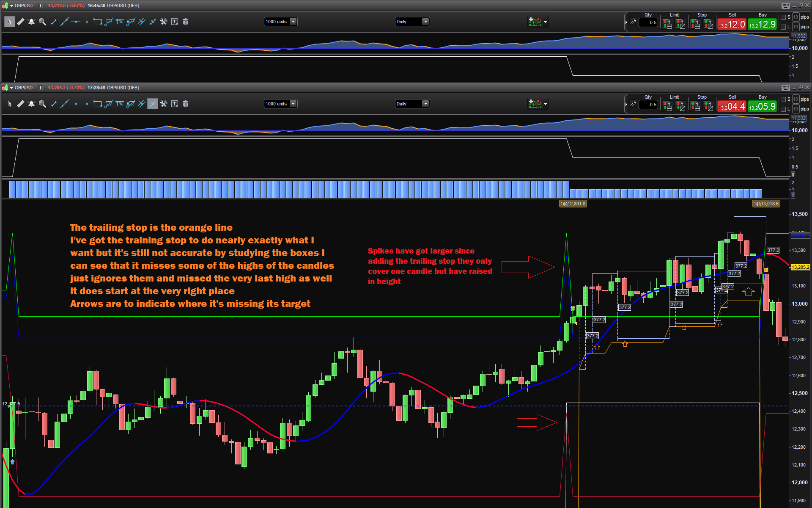Select the ruler measure tool in lower toolbar
Viewport: 812px width, 508px height.
20,104
